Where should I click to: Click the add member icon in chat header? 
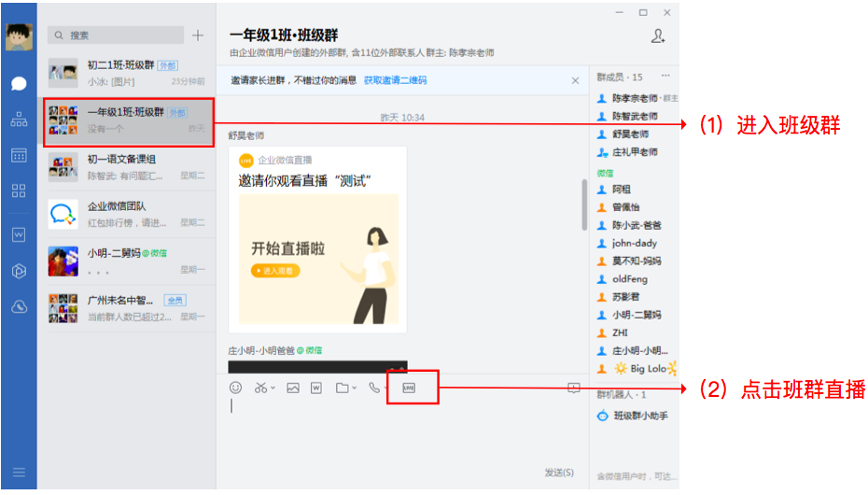[658, 36]
